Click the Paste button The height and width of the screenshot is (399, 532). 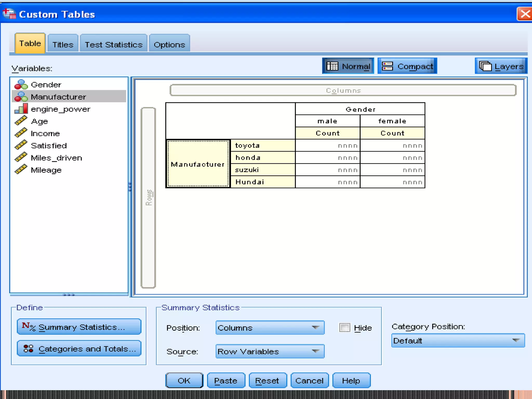click(x=226, y=381)
